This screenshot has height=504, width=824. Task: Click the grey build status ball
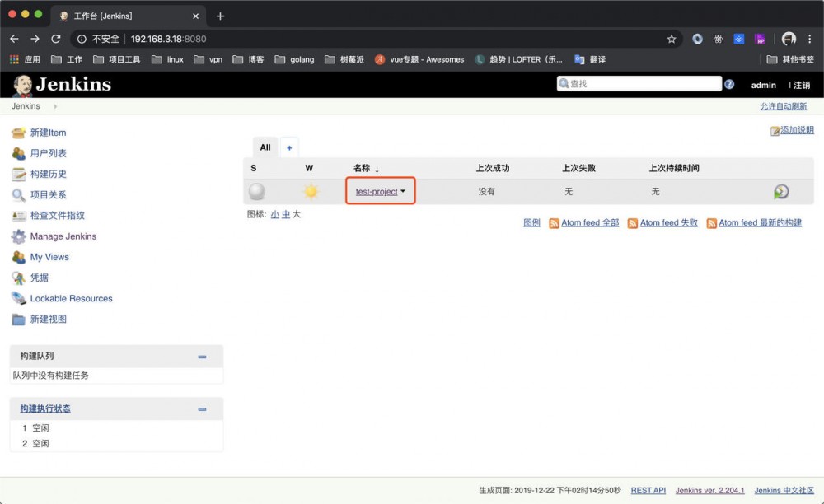click(x=256, y=191)
